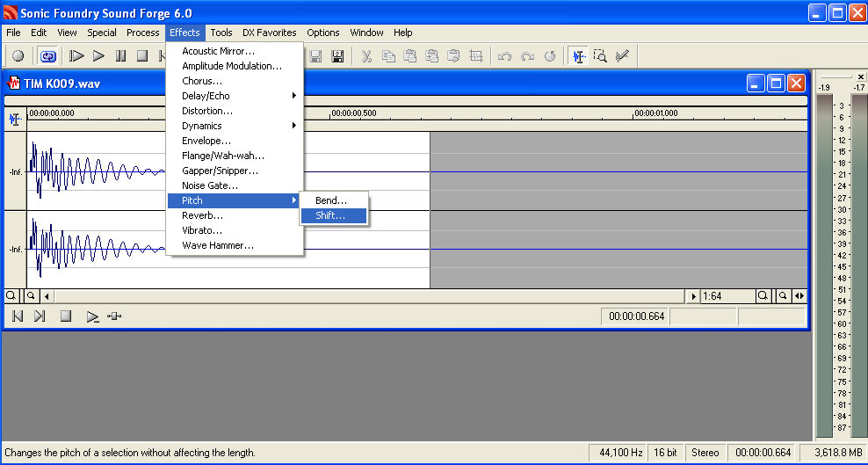
Task: Stop playback from the main toolbar
Action: (142, 56)
